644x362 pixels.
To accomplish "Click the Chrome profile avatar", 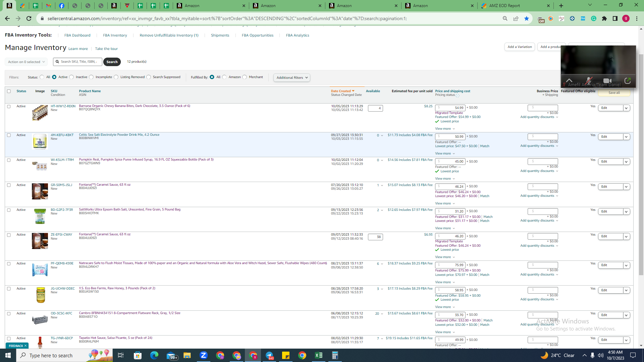I will click(626, 18).
